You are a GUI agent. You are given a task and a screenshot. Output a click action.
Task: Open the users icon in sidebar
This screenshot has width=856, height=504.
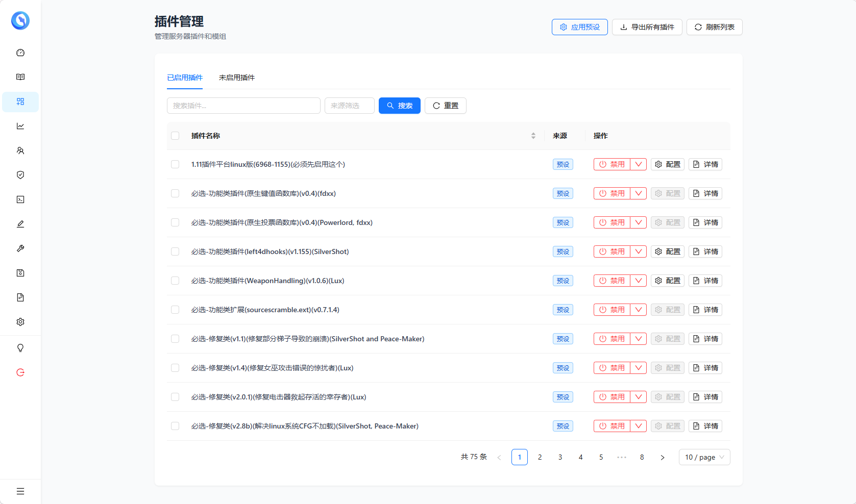pos(20,150)
